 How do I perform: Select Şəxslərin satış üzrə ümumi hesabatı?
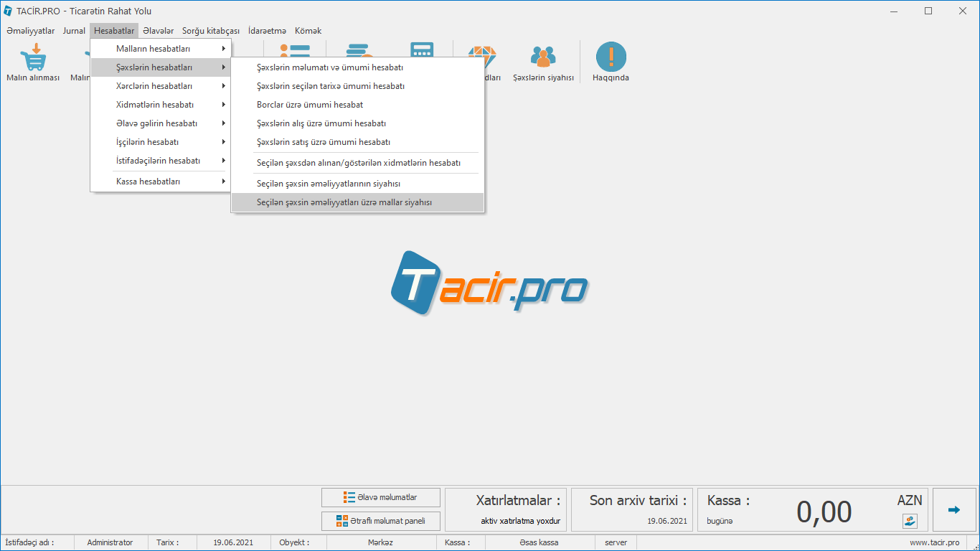pyautogui.click(x=324, y=142)
